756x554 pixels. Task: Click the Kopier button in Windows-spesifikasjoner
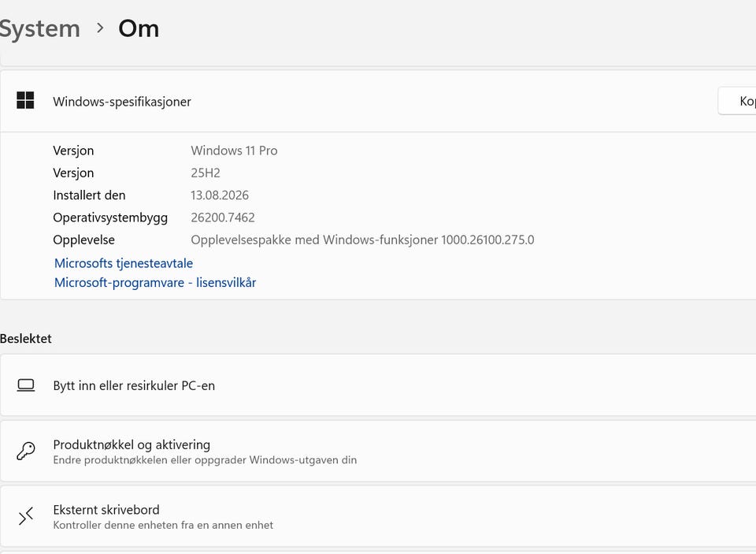pos(737,101)
